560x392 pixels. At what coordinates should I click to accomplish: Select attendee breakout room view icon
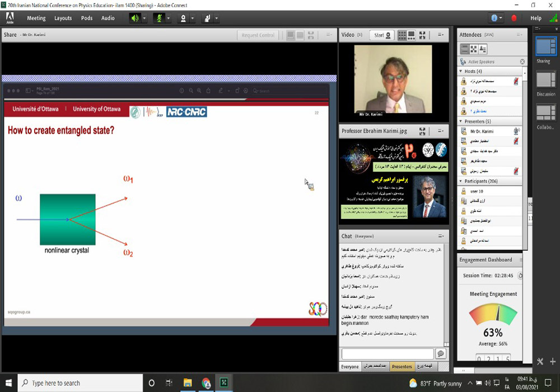(x=474, y=49)
